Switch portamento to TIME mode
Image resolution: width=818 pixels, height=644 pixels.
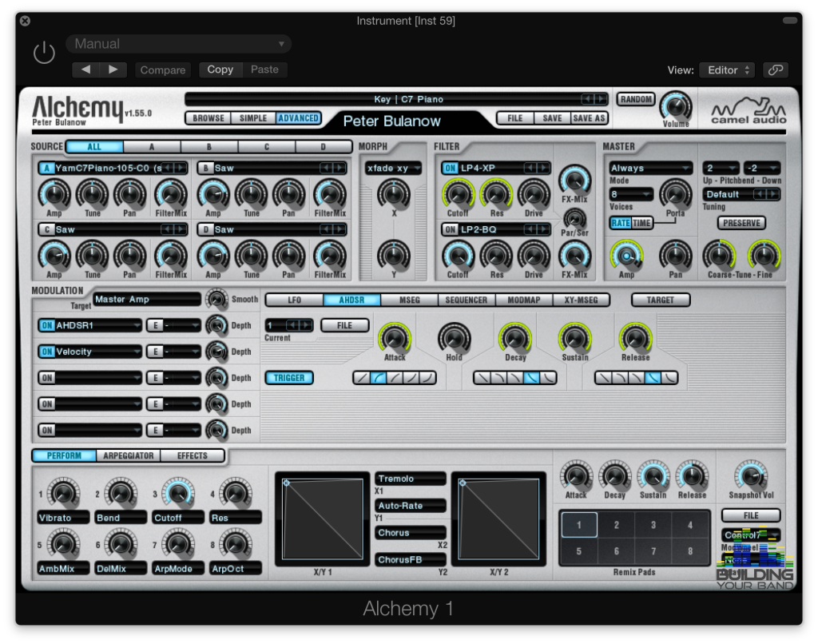pos(641,223)
